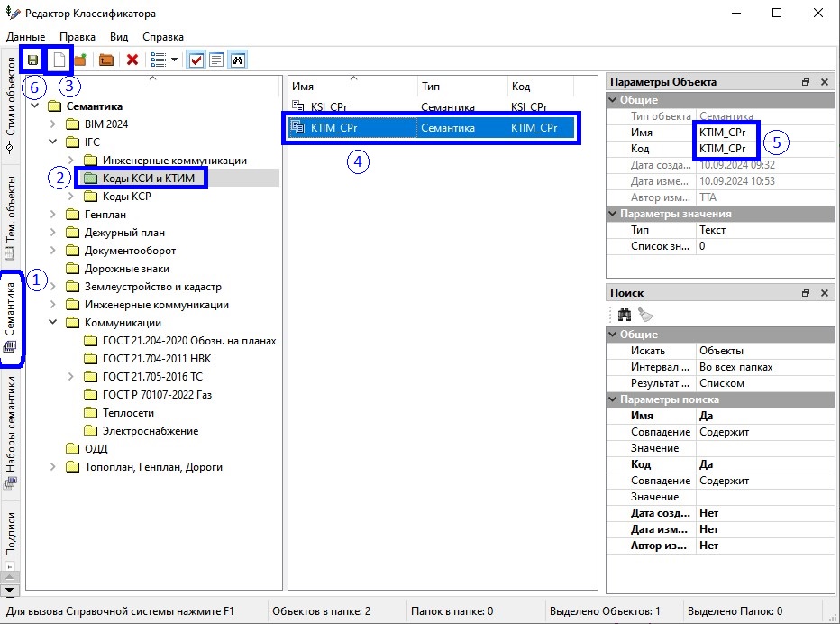The image size is (840, 624).
Task: Open the Правка menu
Action: click(x=78, y=37)
